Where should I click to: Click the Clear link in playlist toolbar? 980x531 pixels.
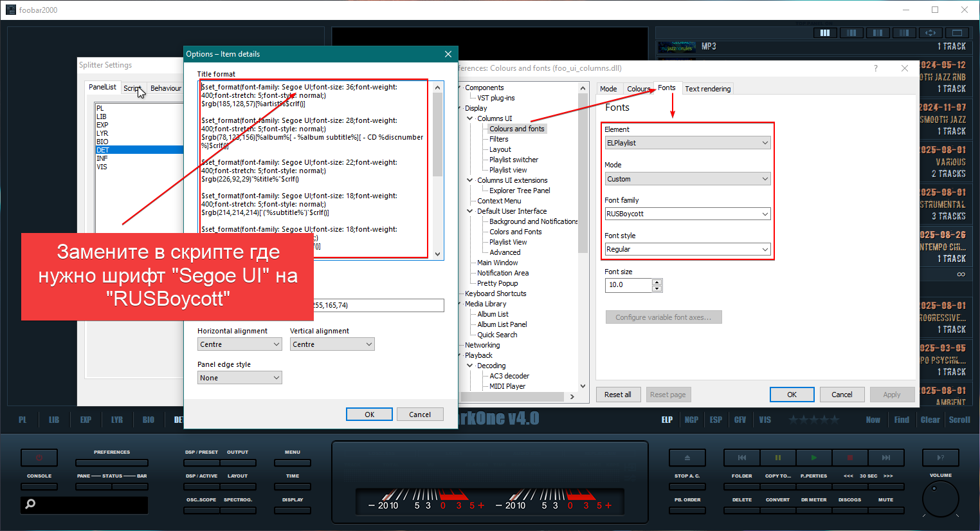pos(930,420)
